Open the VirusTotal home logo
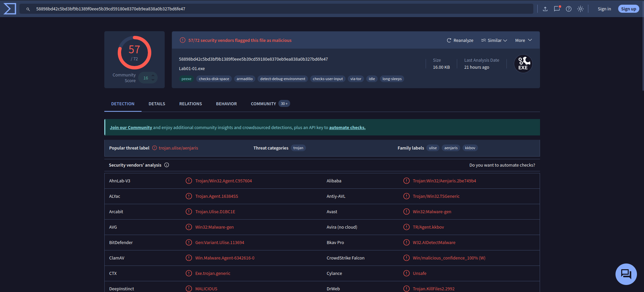 (x=10, y=9)
